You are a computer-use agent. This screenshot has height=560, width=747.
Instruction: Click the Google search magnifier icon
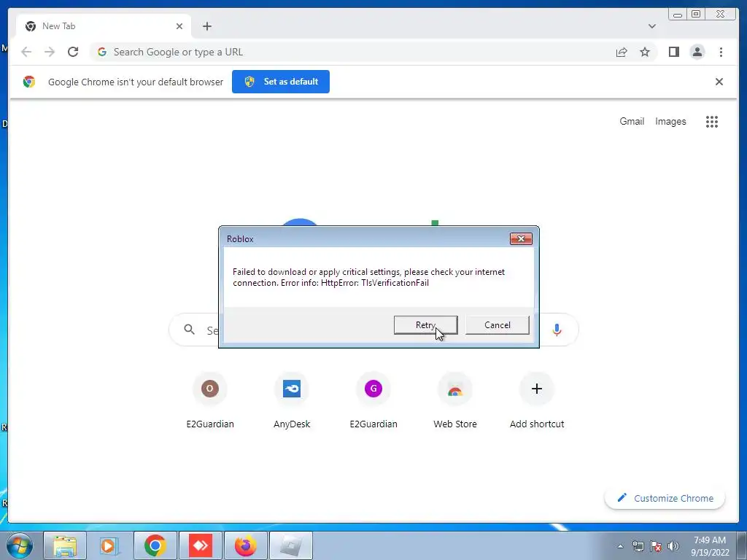click(x=189, y=330)
